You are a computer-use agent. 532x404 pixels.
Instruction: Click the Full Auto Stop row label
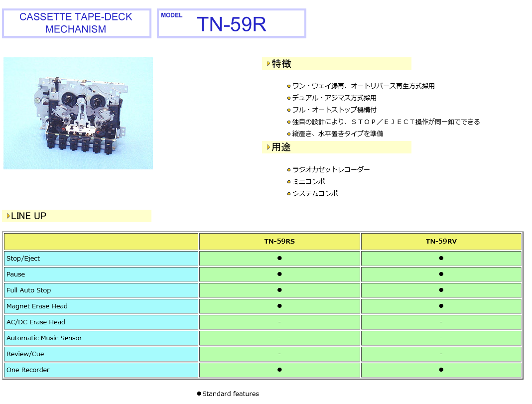pyautogui.click(x=28, y=290)
